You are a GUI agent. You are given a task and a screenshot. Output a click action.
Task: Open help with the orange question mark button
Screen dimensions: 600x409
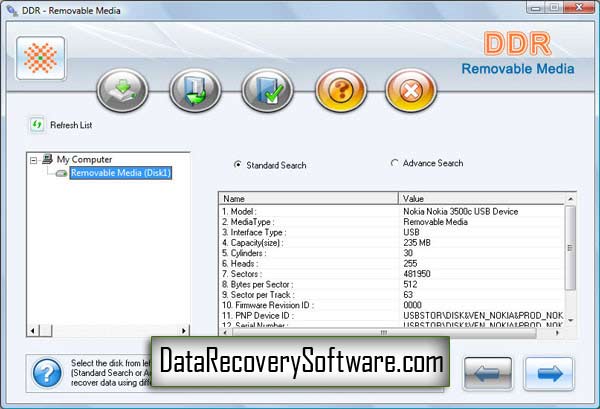coord(341,91)
